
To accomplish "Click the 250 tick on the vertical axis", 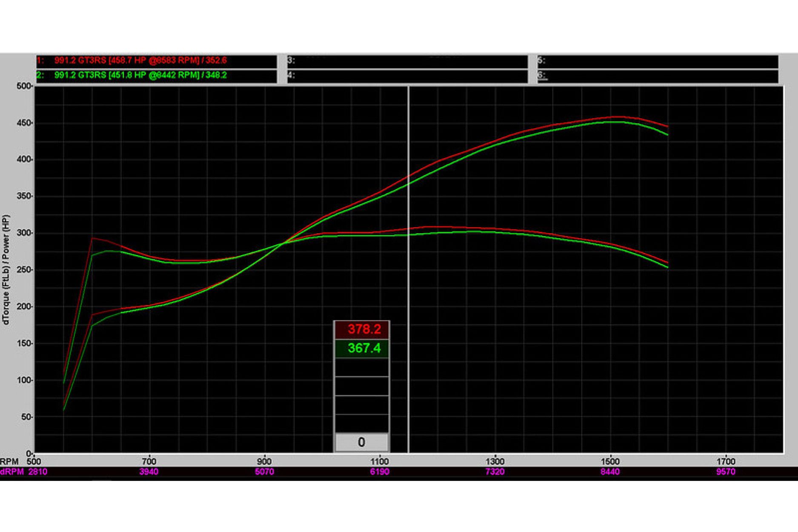I will pyautogui.click(x=24, y=270).
